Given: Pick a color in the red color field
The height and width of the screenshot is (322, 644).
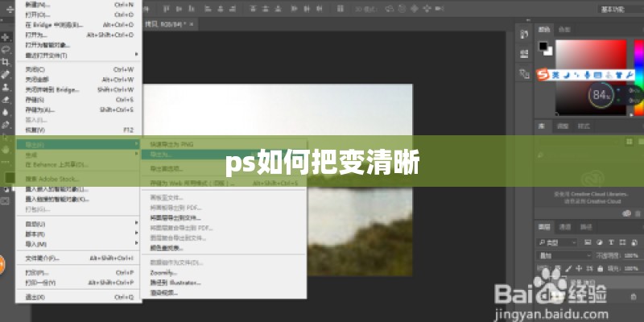Looking at the screenshot, I should (591, 77).
